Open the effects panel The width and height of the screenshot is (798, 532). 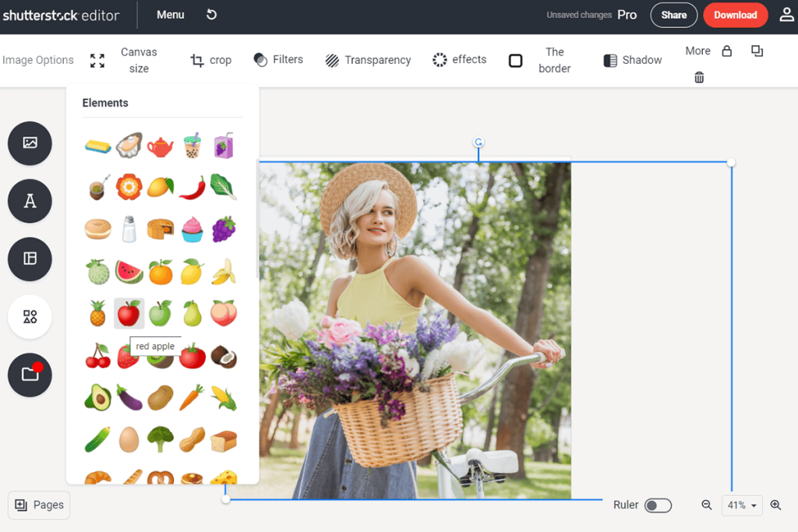click(x=459, y=59)
